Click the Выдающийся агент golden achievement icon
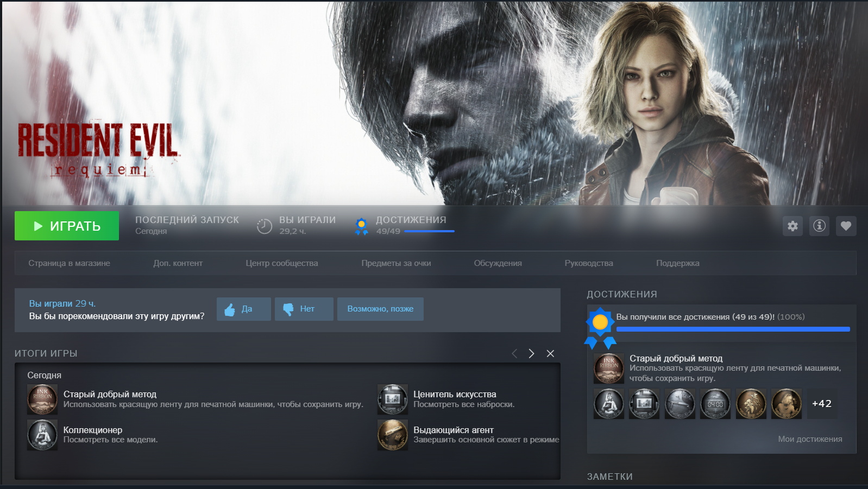The width and height of the screenshot is (868, 489). [393, 435]
